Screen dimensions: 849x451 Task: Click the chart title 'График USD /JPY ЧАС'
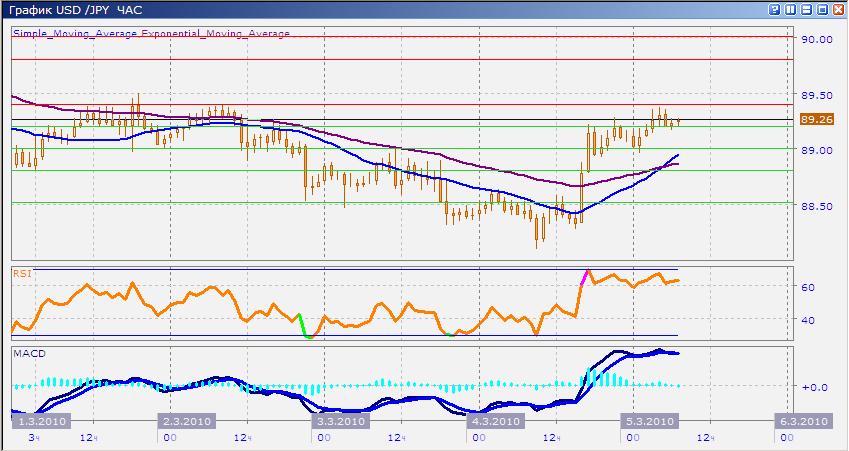point(76,9)
